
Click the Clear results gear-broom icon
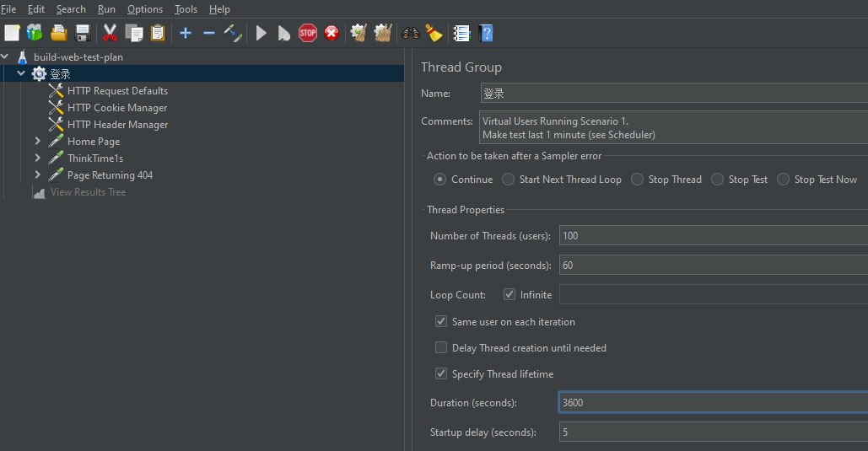coord(359,33)
